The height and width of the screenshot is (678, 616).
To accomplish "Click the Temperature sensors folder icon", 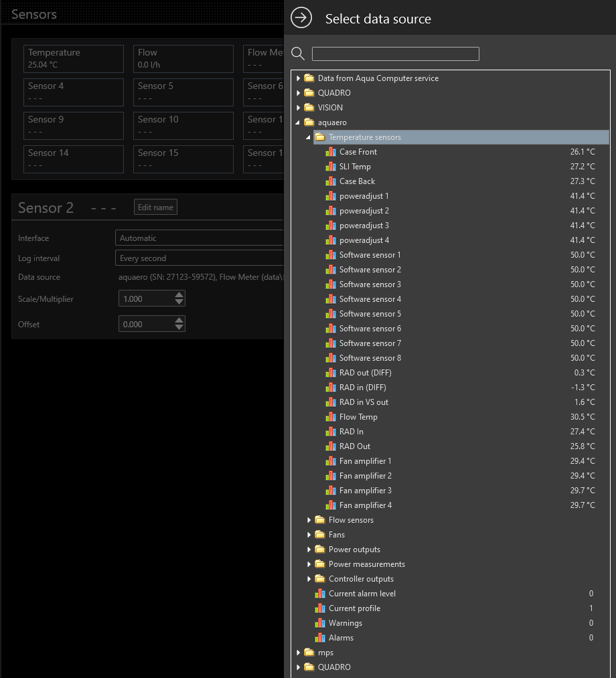I will click(x=320, y=137).
